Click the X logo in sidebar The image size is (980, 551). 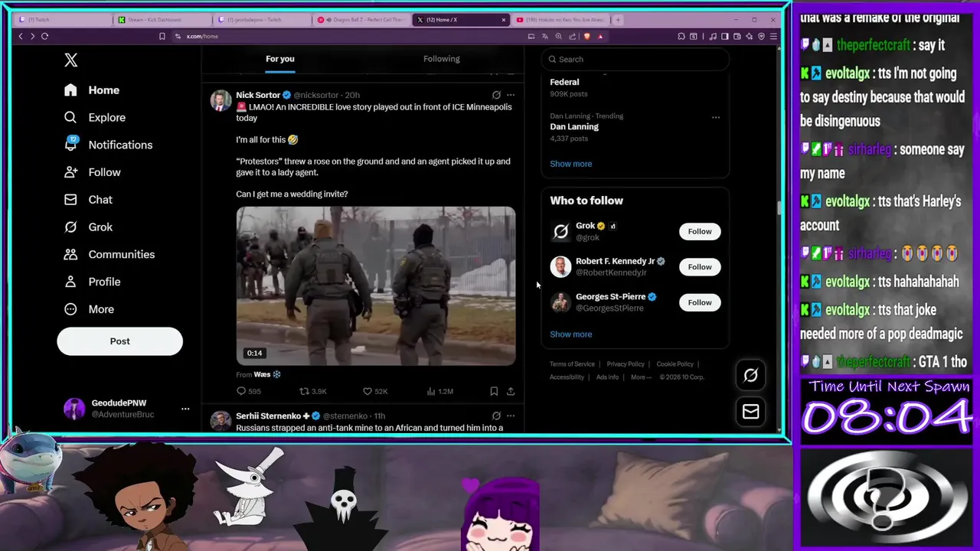70,60
